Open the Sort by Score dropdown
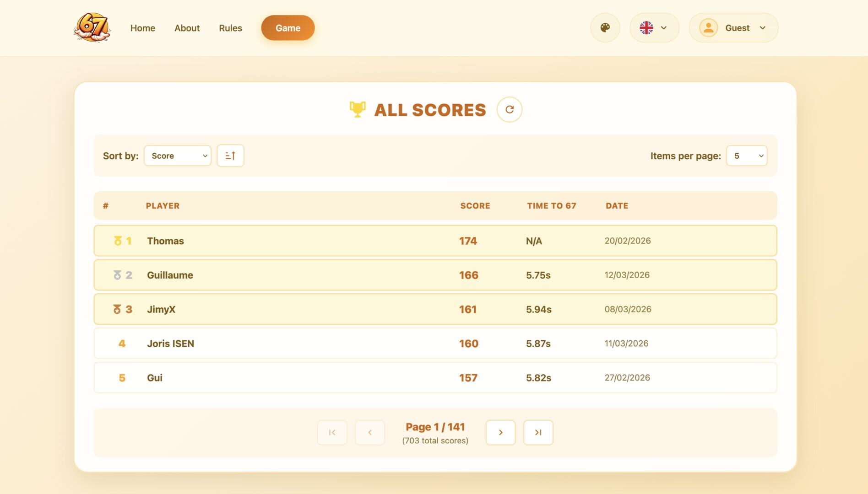Viewport: 868px width, 494px height. [178, 156]
